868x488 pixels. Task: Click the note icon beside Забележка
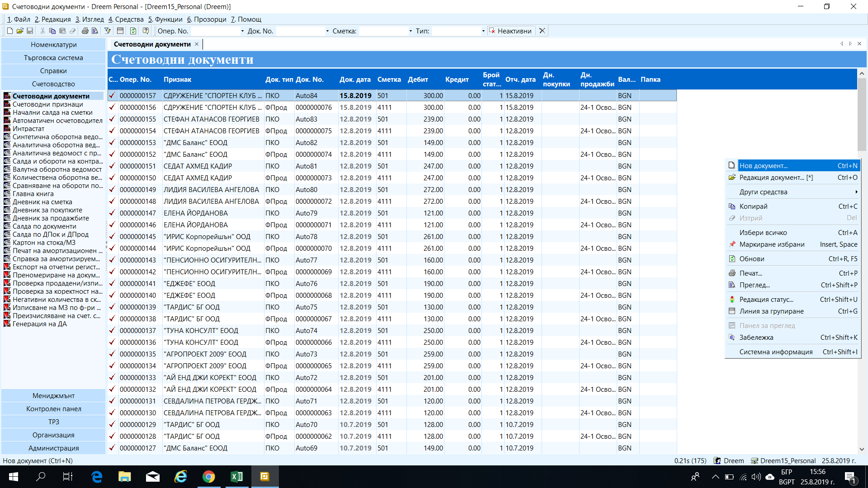coord(732,338)
